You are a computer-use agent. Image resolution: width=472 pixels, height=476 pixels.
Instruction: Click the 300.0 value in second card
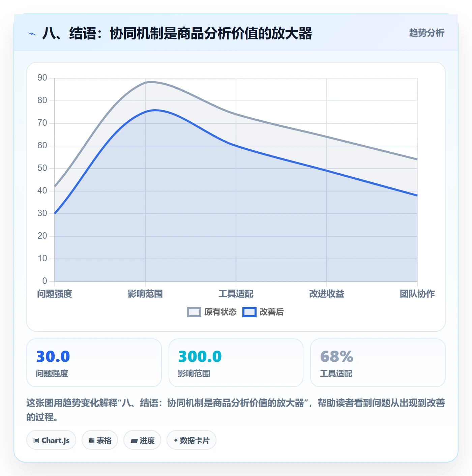[200, 356]
